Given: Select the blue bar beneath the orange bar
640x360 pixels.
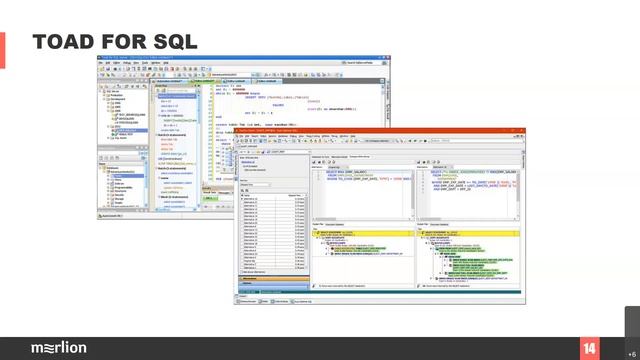Looking at the screenshot, I should pyautogui.click(x=274, y=283).
